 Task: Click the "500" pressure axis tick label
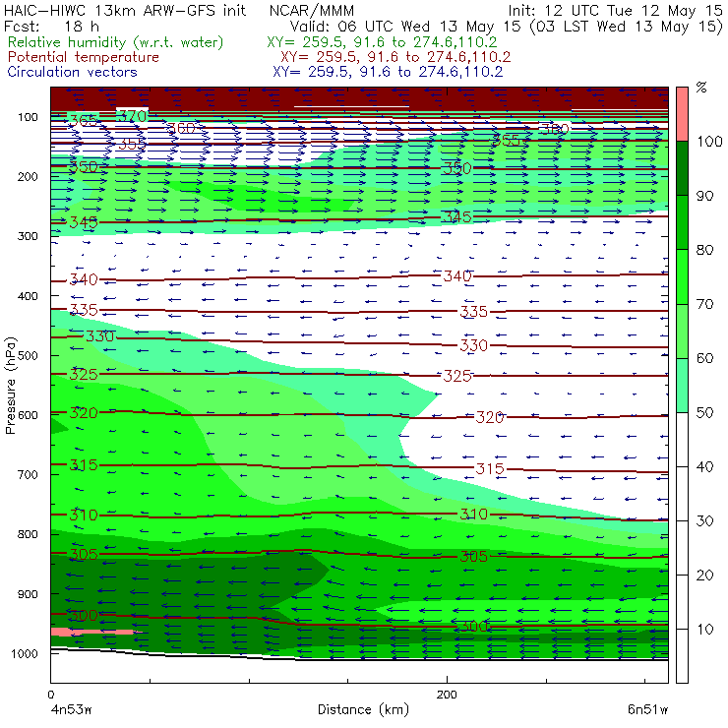pos(28,356)
